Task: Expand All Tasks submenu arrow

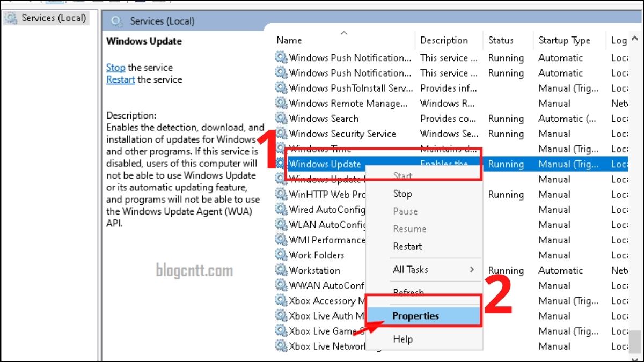Action: point(472,270)
